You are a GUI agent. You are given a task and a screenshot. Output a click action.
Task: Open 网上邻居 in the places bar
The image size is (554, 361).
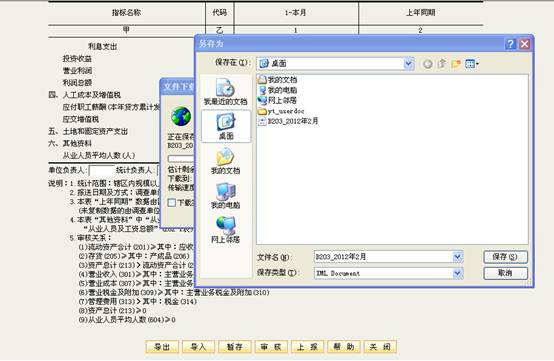coord(225,230)
